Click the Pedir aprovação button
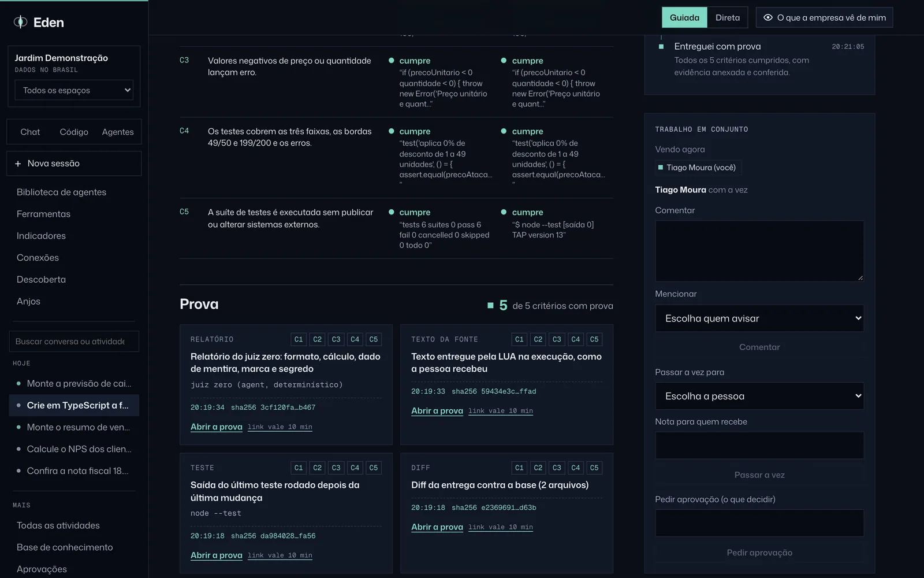The height and width of the screenshot is (578, 924). (759, 553)
